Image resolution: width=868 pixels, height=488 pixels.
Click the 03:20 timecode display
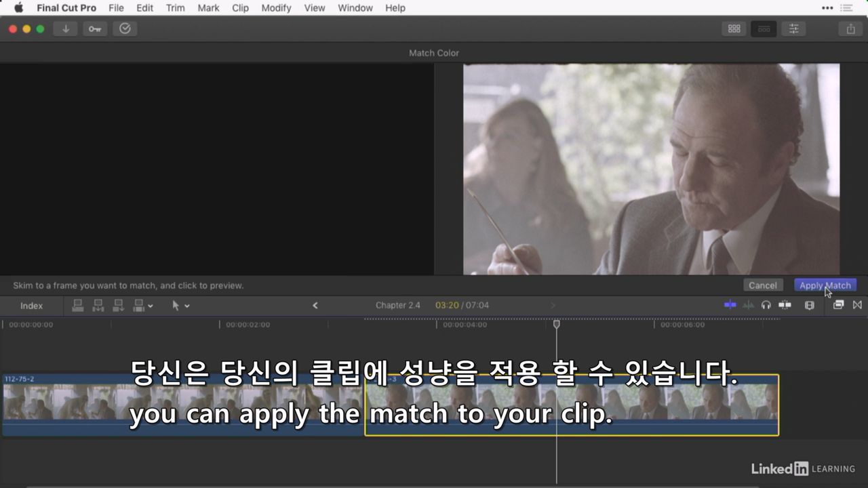coord(447,306)
